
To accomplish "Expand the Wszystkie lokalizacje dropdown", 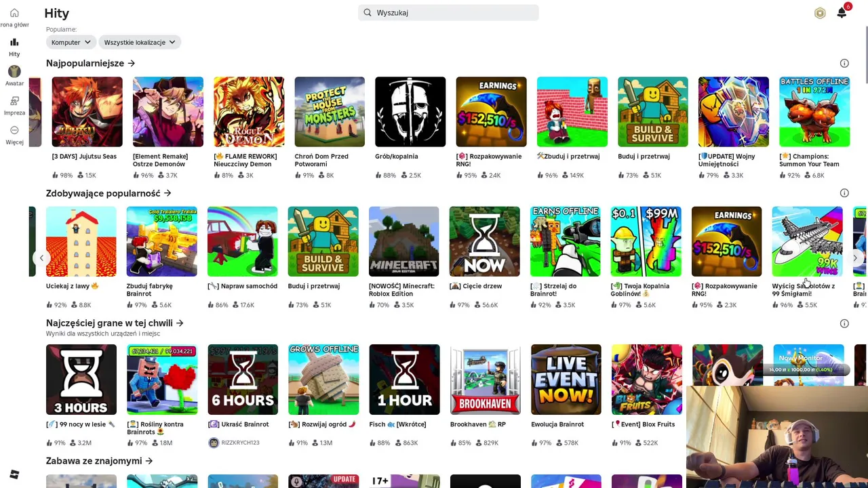I will pos(140,42).
